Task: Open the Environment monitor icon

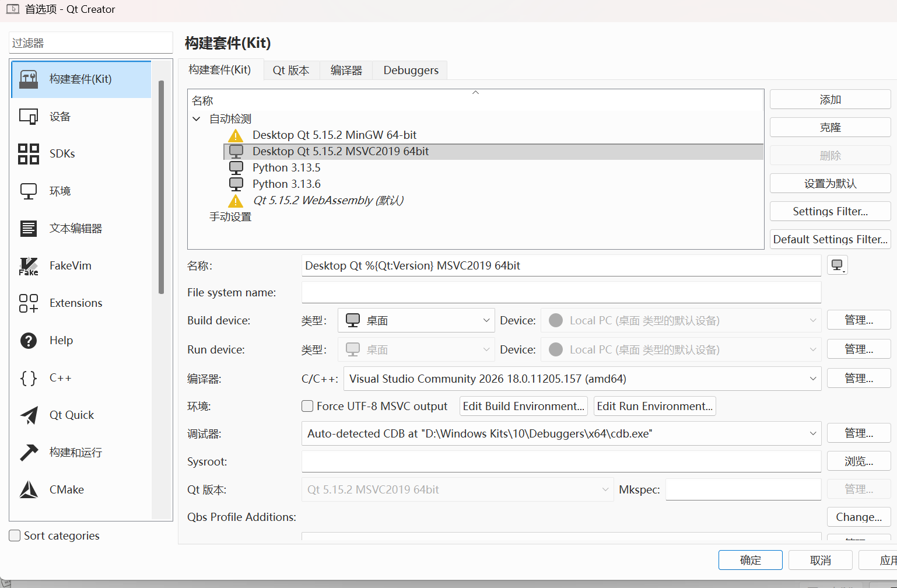Action: 29,191
